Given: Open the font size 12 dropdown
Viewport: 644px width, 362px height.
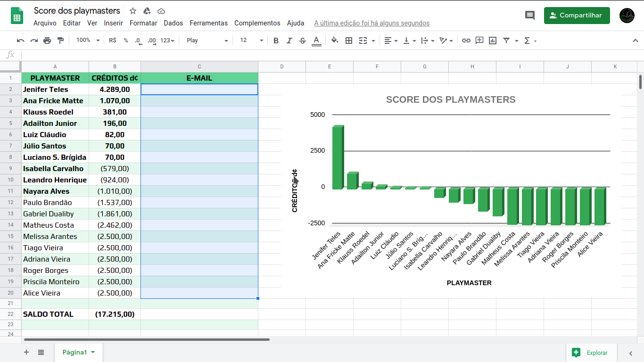Looking at the screenshot, I should (252, 41).
